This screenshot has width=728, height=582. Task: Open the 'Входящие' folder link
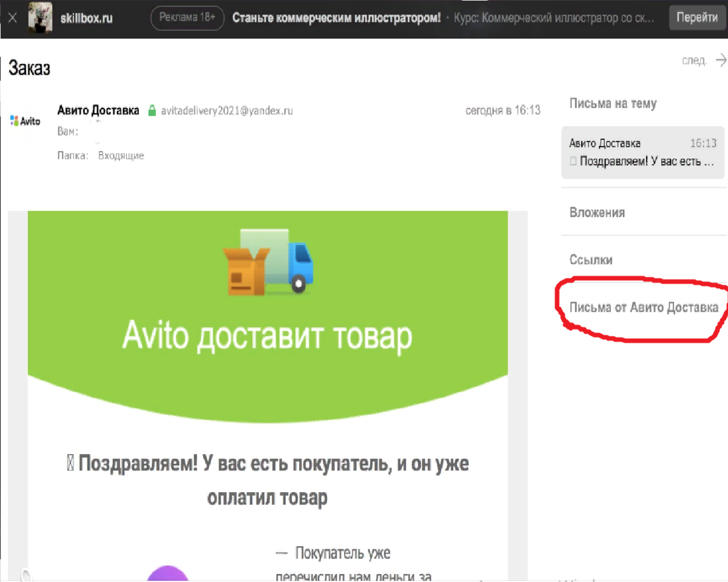(121, 156)
